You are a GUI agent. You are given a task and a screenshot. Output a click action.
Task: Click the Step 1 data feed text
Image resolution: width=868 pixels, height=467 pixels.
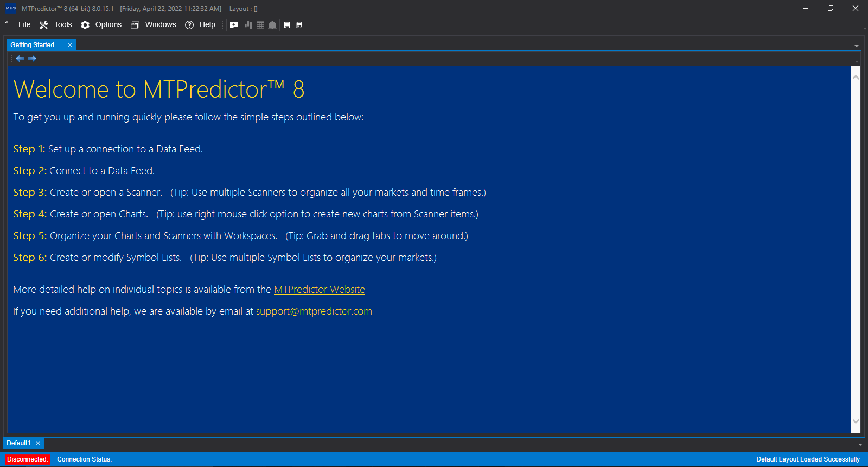pos(108,149)
